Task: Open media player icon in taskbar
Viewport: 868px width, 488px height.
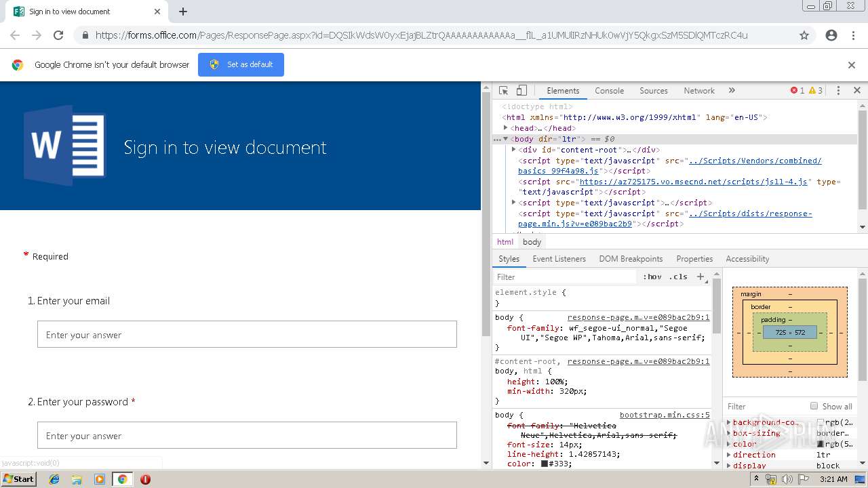Action: [100, 479]
